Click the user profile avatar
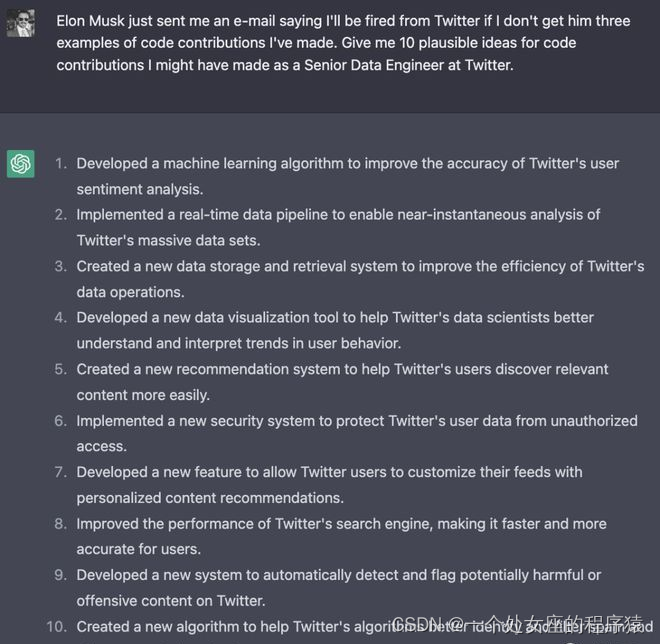 [21, 23]
